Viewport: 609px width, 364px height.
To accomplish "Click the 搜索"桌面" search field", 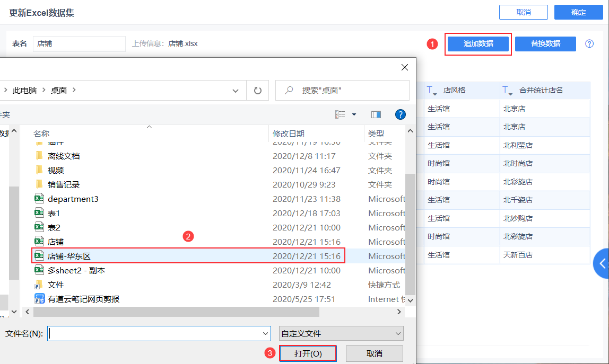I will [342, 91].
